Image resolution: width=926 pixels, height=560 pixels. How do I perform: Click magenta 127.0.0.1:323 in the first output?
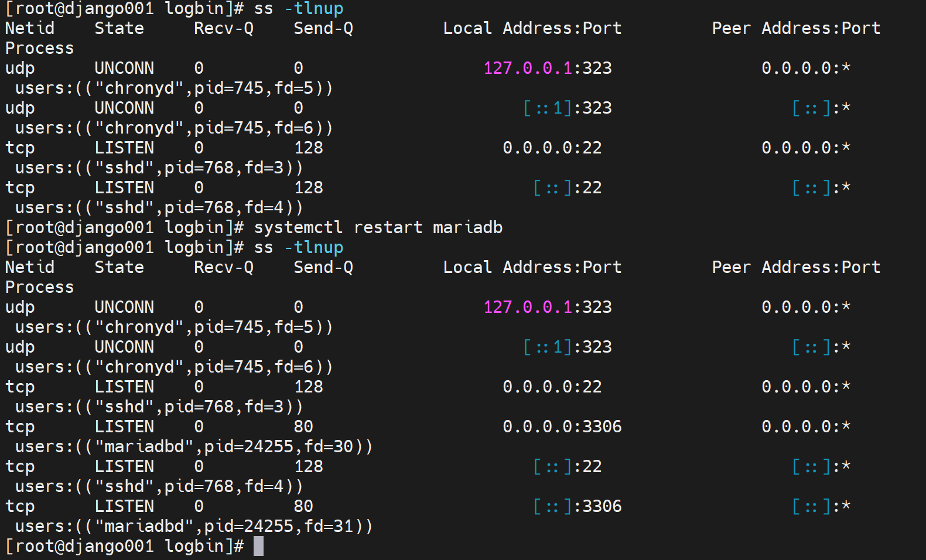point(547,68)
